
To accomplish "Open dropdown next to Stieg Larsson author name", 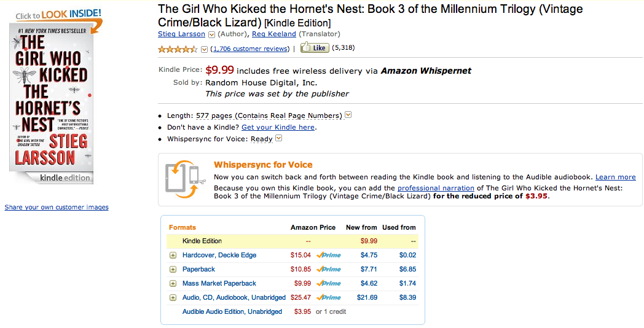I will (x=211, y=34).
